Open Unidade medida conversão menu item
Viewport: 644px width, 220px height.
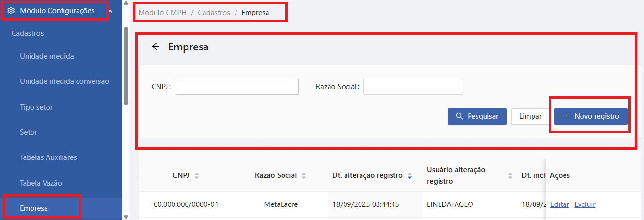coord(64,81)
